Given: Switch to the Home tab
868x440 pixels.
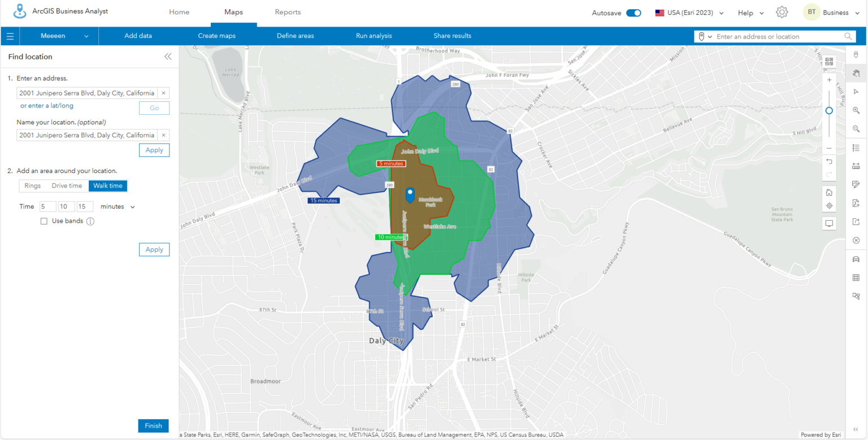Looking at the screenshot, I should coord(179,12).
